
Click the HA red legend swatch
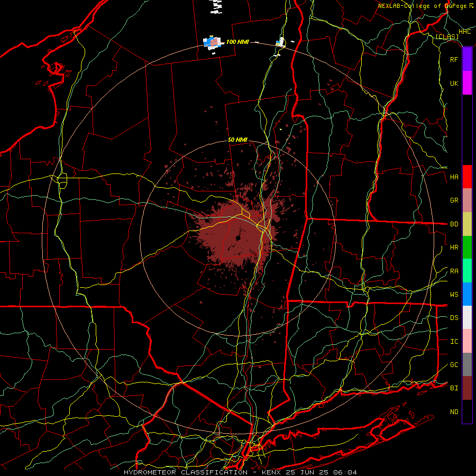[x=467, y=177]
